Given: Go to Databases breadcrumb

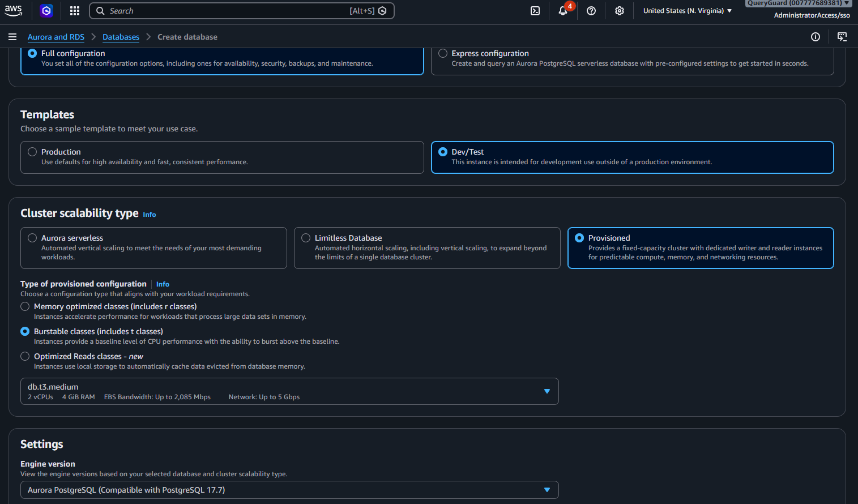Looking at the screenshot, I should tap(121, 37).
